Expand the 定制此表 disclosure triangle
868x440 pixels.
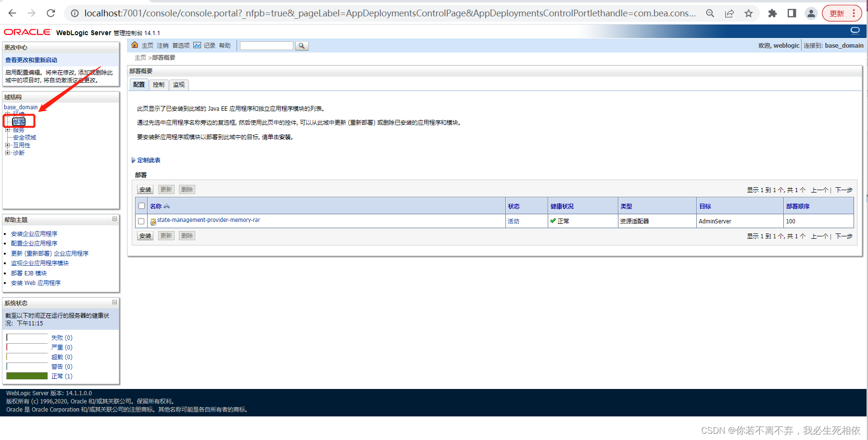[133, 160]
